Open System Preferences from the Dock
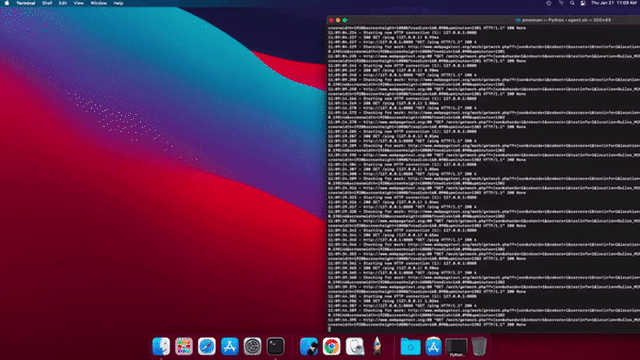640x360 pixels. (252, 347)
